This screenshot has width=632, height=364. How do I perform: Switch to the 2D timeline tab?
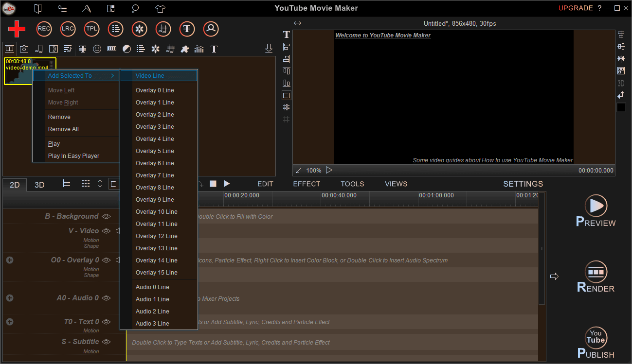15,185
